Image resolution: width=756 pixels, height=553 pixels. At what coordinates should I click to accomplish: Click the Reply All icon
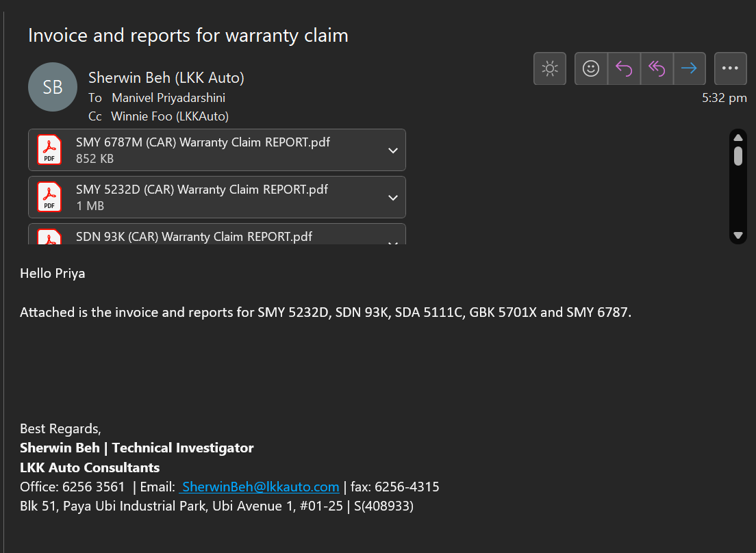pos(657,68)
